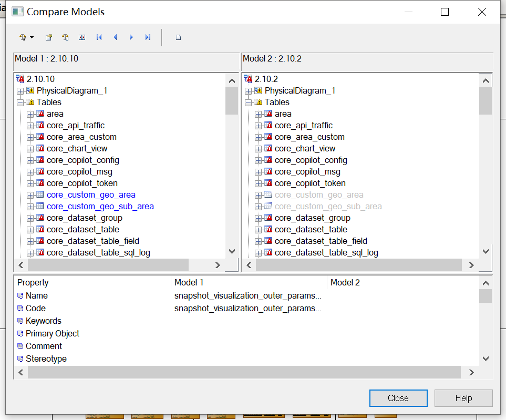
Task: Open the Help dialog
Action: click(463, 398)
